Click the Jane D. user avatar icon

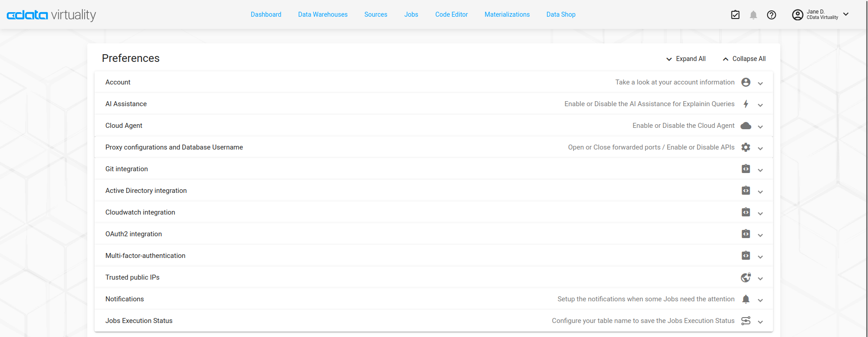click(x=797, y=15)
